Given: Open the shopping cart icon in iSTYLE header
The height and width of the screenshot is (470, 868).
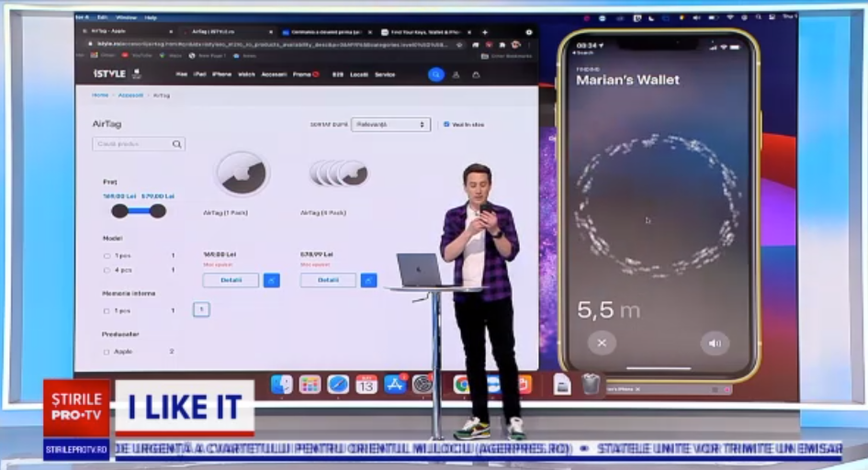Looking at the screenshot, I should point(476,74).
